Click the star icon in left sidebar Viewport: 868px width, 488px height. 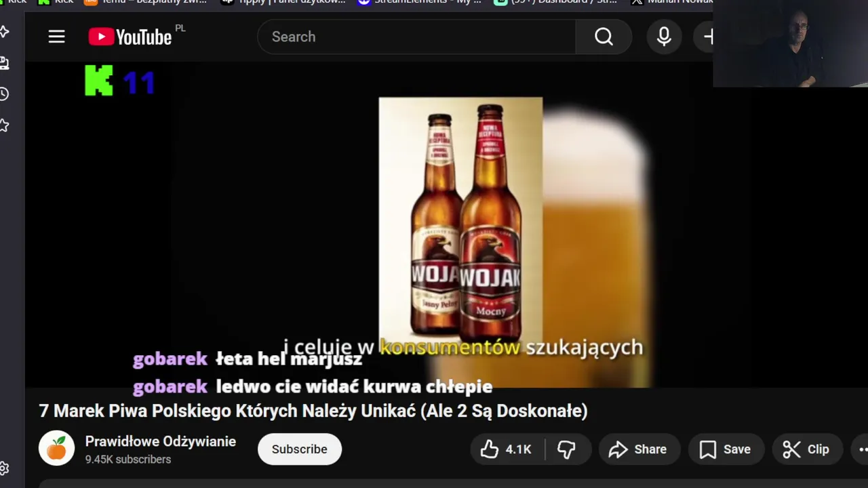coord(4,125)
